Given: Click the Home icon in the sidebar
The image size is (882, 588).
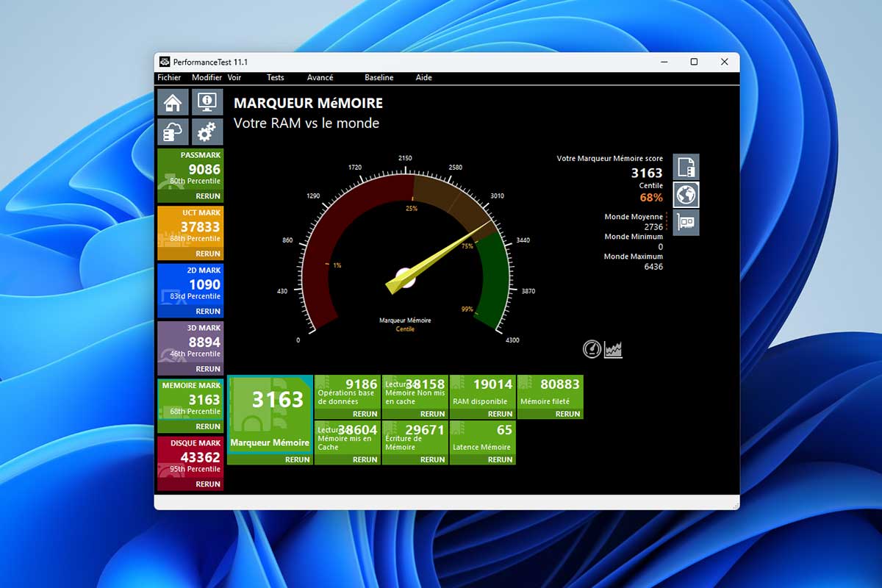Looking at the screenshot, I should click(x=173, y=102).
